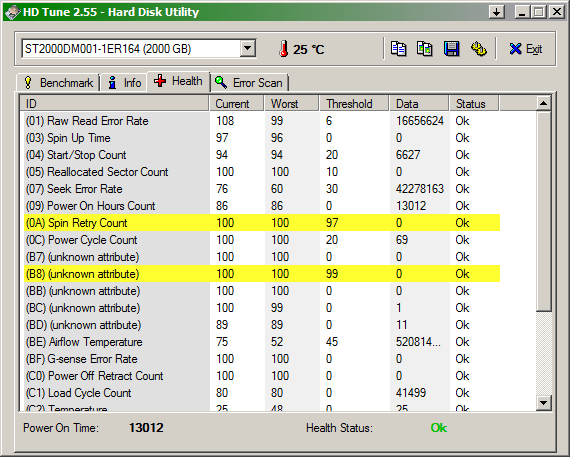Click data value 16656624

[420, 121]
